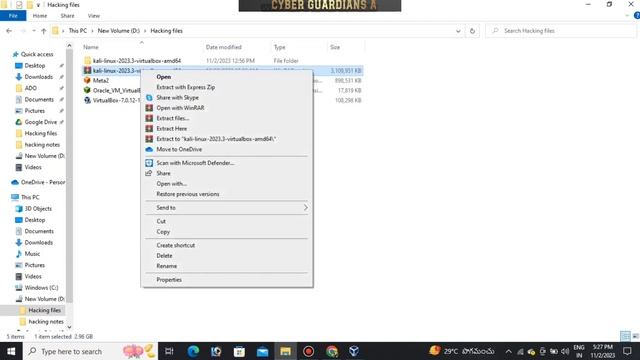
Task: Open Windows (C:) drive in the sidebar
Action: point(41,288)
